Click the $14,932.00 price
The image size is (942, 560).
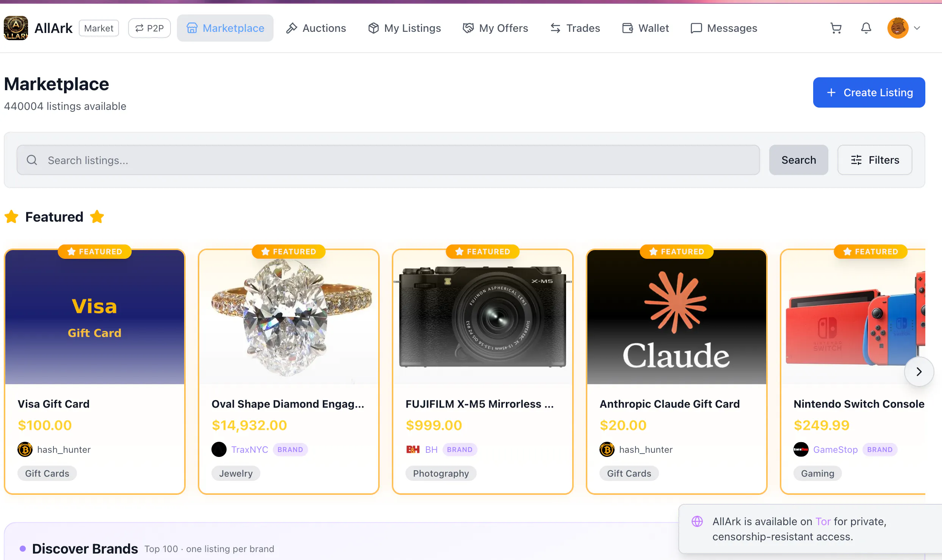[249, 425]
